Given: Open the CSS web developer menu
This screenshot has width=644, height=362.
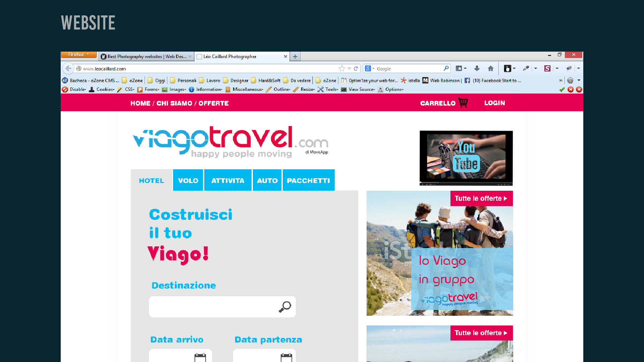Looking at the screenshot, I should (x=126, y=89).
